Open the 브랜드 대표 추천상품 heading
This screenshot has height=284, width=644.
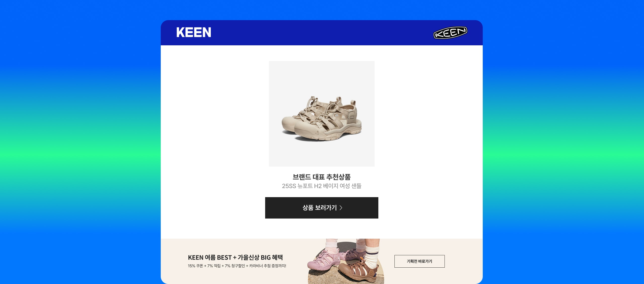321,177
